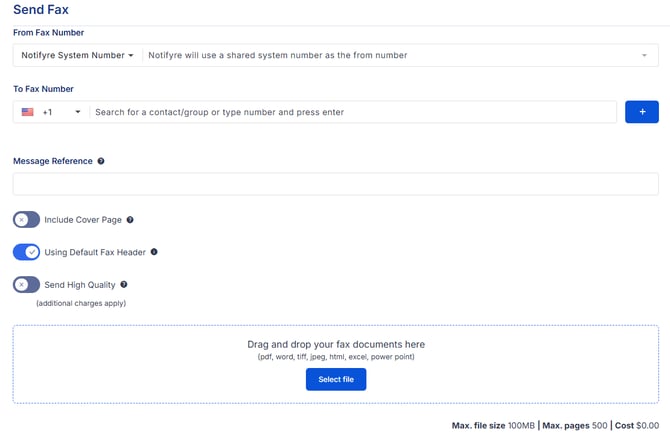Click the drag and drop documents text
670x443 pixels.
336,344
